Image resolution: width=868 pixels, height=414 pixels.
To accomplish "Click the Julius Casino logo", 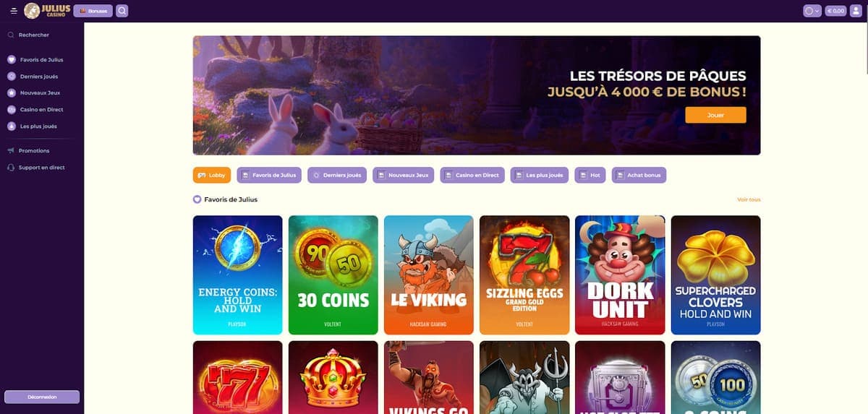I will coord(47,11).
